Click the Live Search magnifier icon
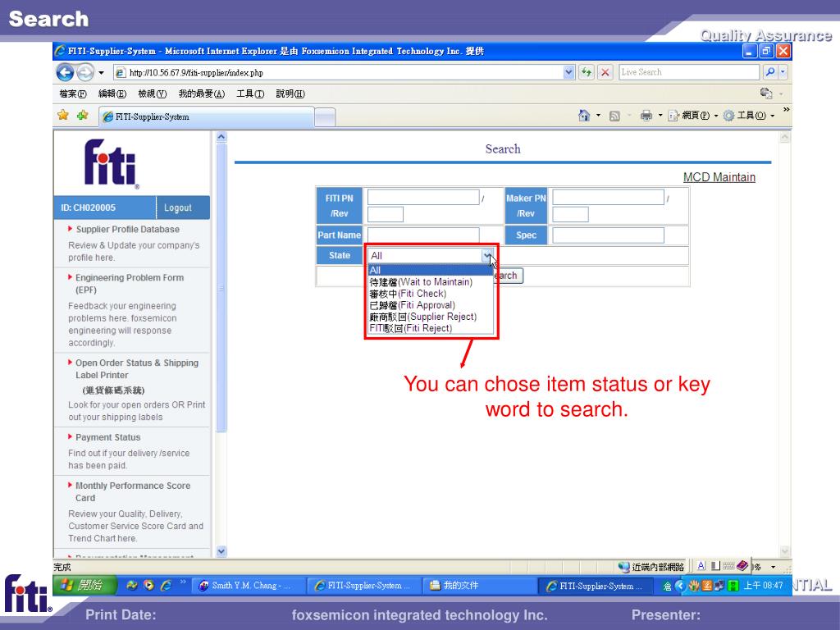This screenshot has width=840, height=630. [x=769, y=72]
